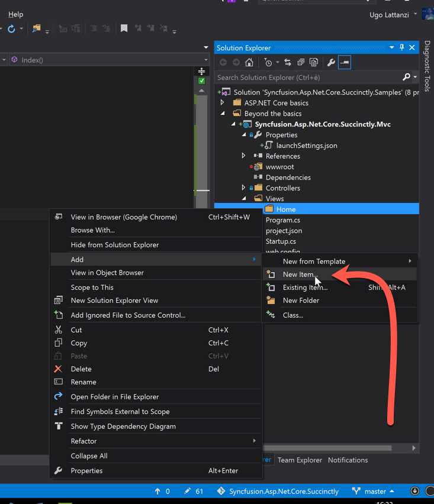
Task: Toggle Preview Selected Items button
Action: pyautogui.click(x=345, y=62)
